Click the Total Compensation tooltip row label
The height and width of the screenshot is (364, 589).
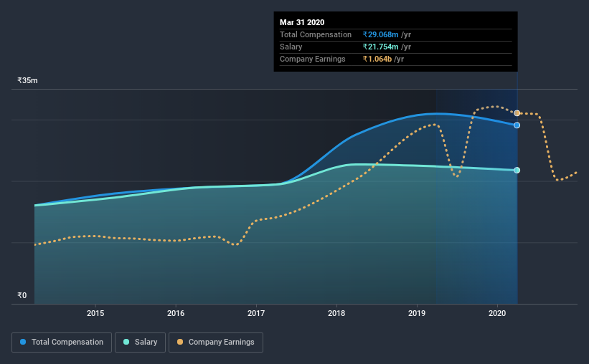[316, 34]
